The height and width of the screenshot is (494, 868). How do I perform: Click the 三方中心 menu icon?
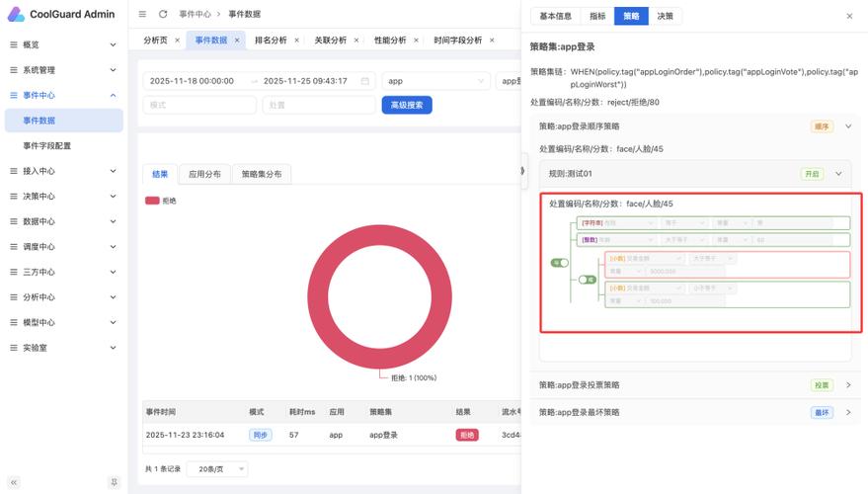(x=14, y=272)
